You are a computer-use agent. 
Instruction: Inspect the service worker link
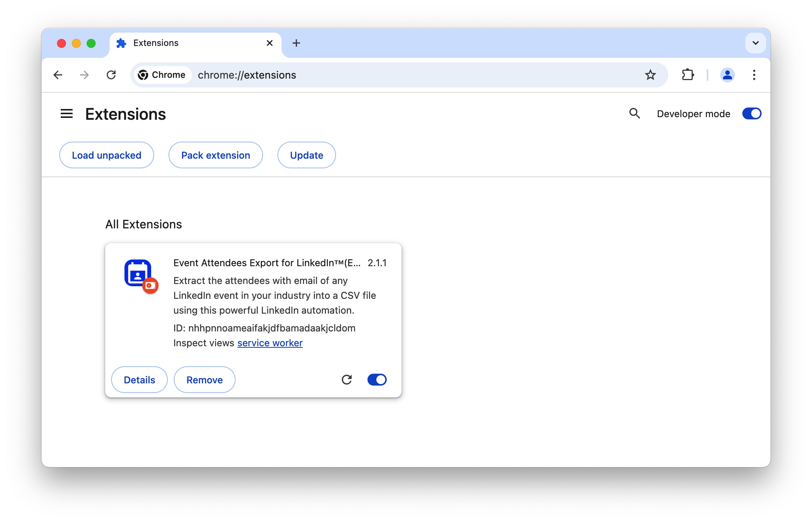point(270,343)
